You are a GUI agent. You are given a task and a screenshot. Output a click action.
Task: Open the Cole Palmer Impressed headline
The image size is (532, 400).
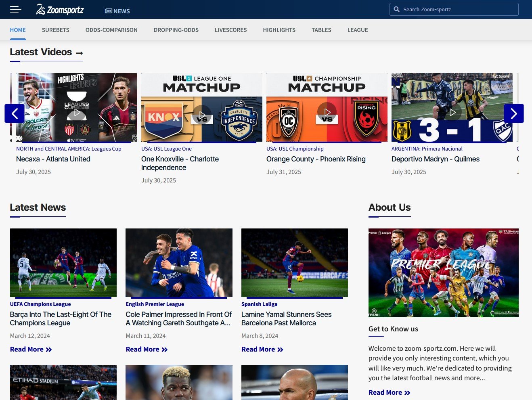tap(178, 319)
